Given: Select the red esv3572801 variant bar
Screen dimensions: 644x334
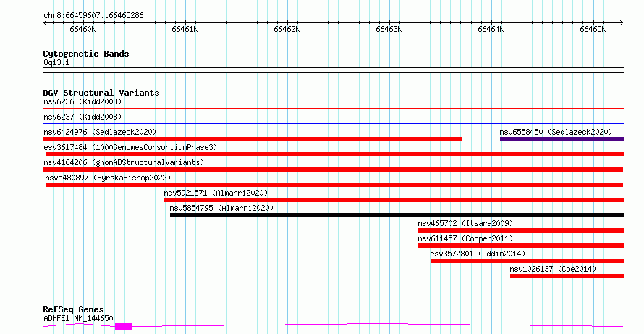Looking at the screenshot, I should tap(527, 261).
